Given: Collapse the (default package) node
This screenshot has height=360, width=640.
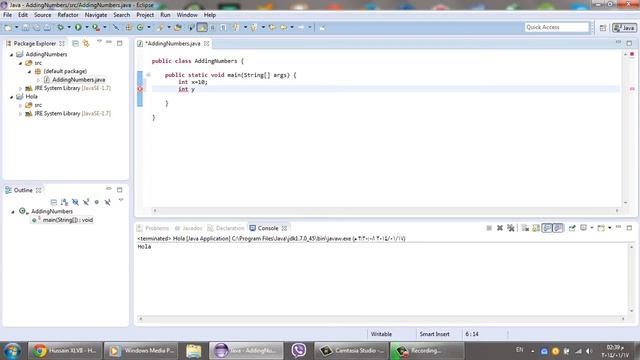Looking at the screenshot, I should click(29, 71).
